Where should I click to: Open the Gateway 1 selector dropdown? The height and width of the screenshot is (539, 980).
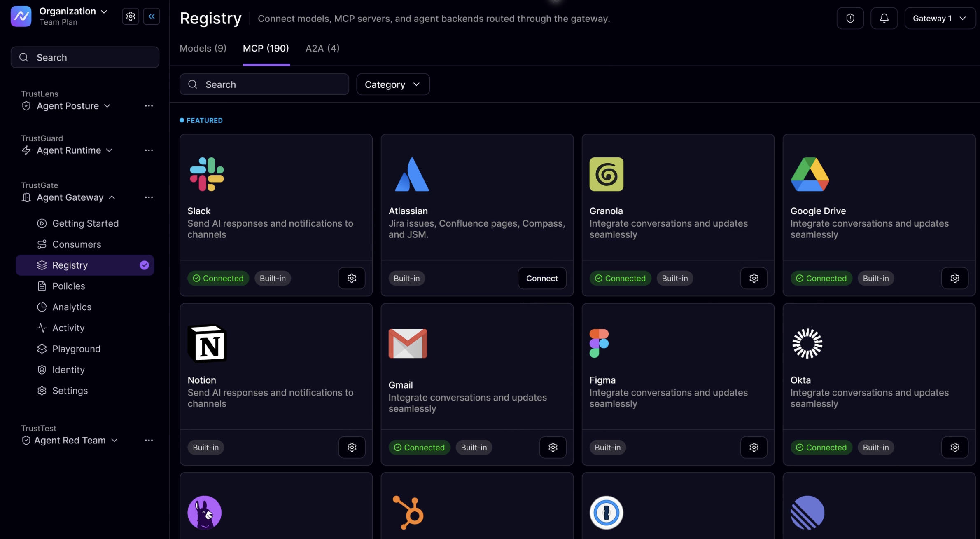(940, 18)
